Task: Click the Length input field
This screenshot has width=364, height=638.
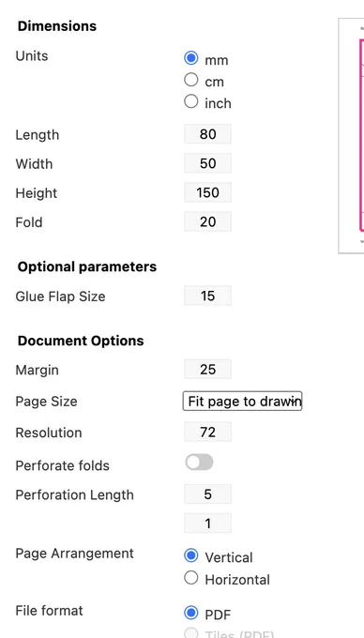Action: (208, 134)
